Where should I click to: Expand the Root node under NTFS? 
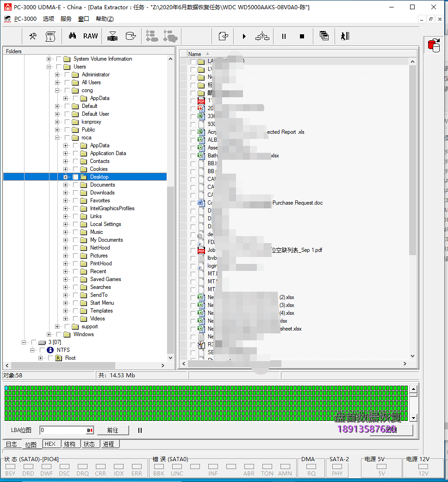(40, 358)
